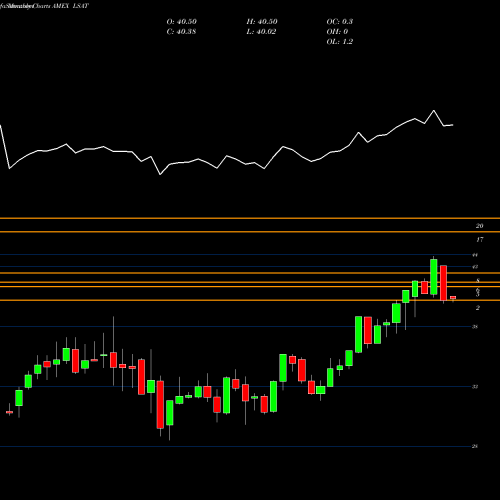Click the peak of the white line chart
The width and height of the screenshot is (500, 500).
point(434,110)
